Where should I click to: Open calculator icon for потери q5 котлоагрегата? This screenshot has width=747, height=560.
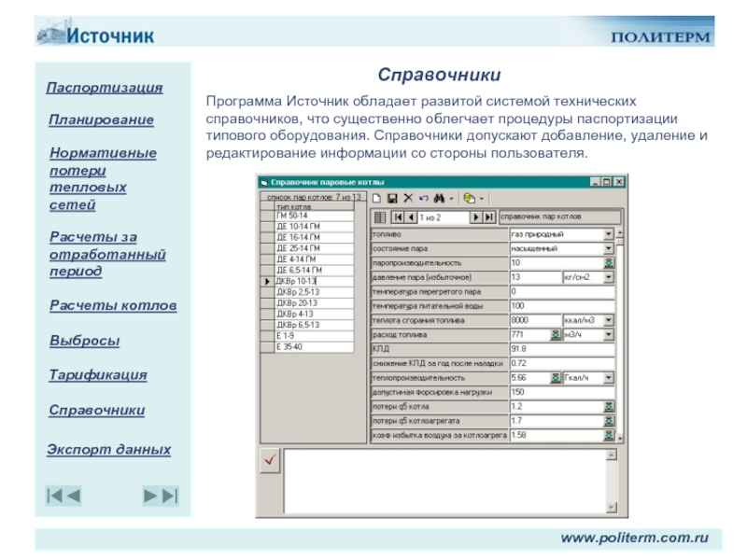click(x=609, y=421)
